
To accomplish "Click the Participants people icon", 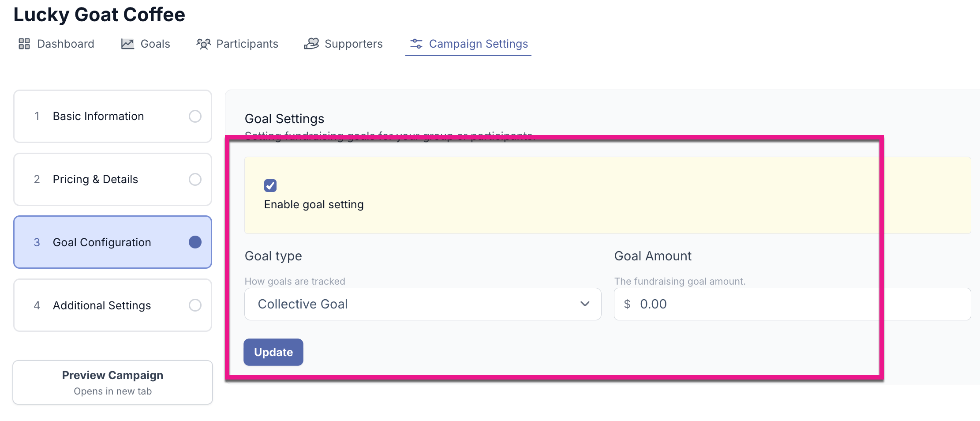I will 203,44.
